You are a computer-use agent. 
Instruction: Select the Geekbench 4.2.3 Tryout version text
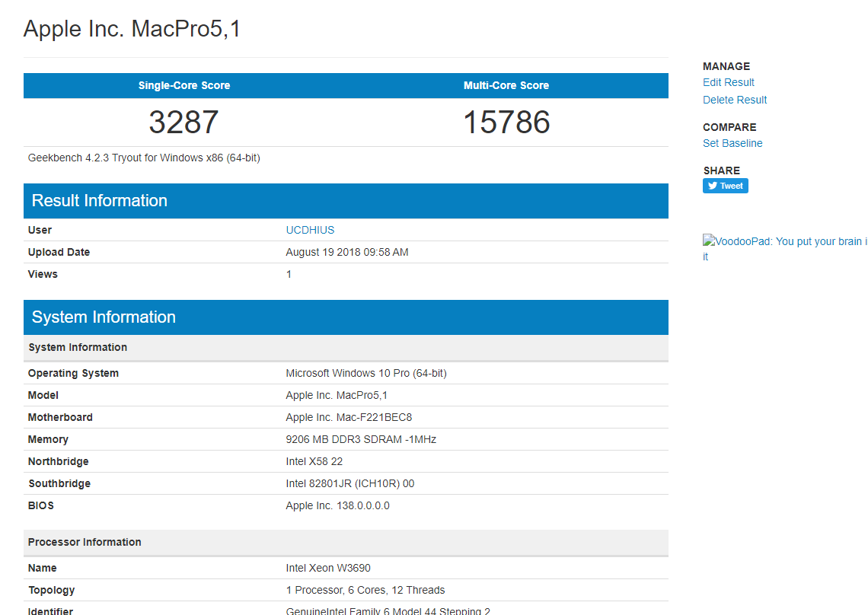(x=144, y=158)
